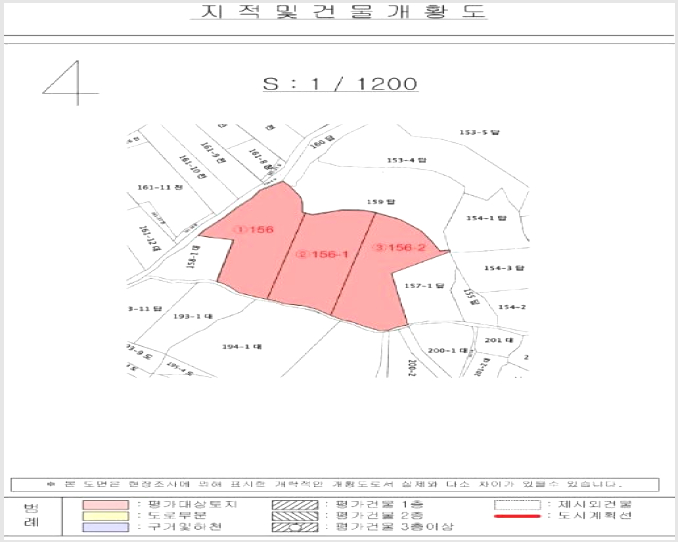The image size is (678, 542).
Task: Click parcel label 155 답
Action: pos(472,297)
